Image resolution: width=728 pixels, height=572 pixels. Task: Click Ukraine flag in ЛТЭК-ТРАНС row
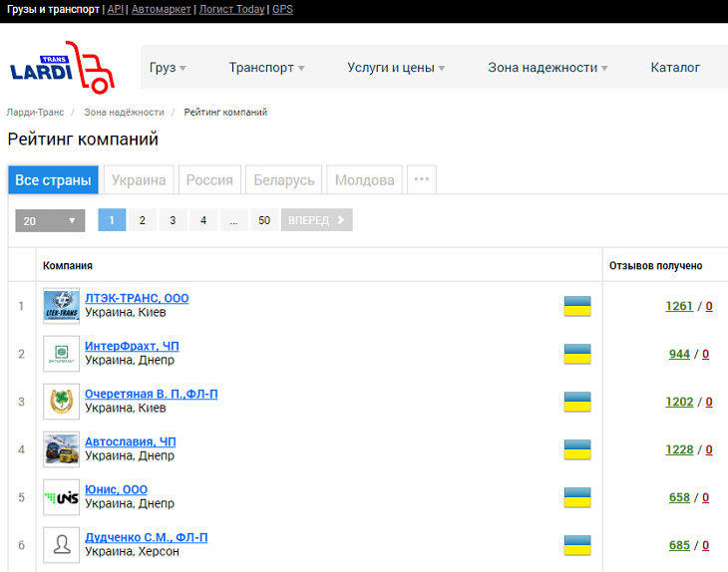tap(577, 306)
